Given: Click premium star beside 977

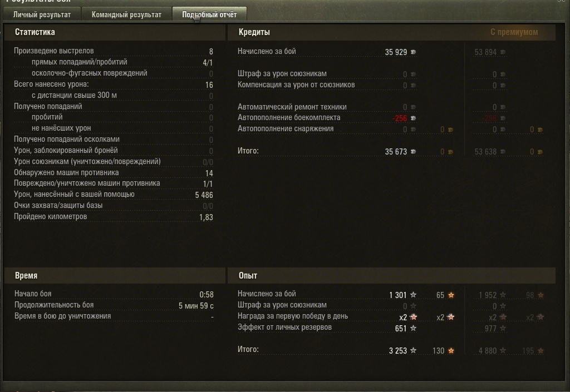Looking at the screenshot, I should (503, 328).
